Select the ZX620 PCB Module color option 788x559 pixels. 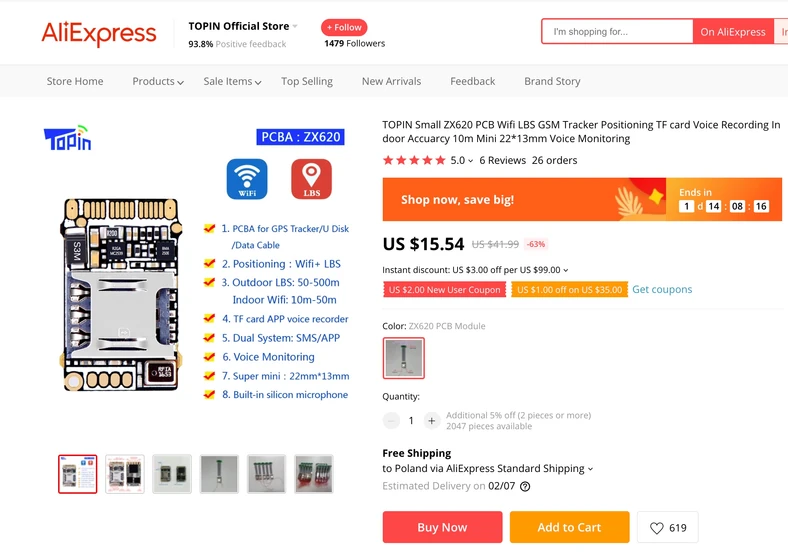[x=404, y=358]
